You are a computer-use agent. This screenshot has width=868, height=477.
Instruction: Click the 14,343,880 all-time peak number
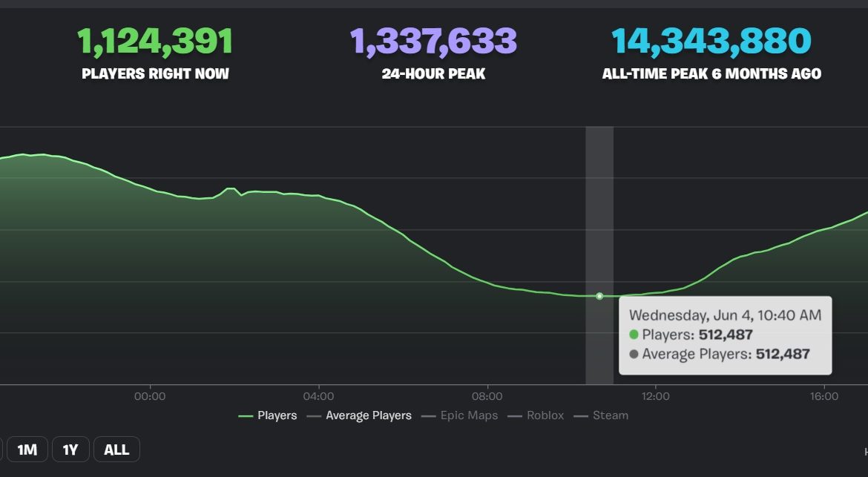711,42
